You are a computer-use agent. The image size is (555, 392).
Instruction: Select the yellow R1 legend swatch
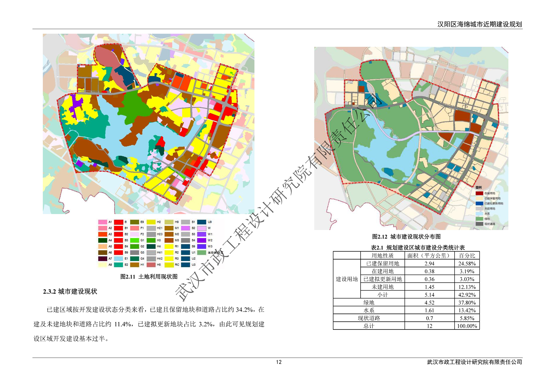pos(169,246)
